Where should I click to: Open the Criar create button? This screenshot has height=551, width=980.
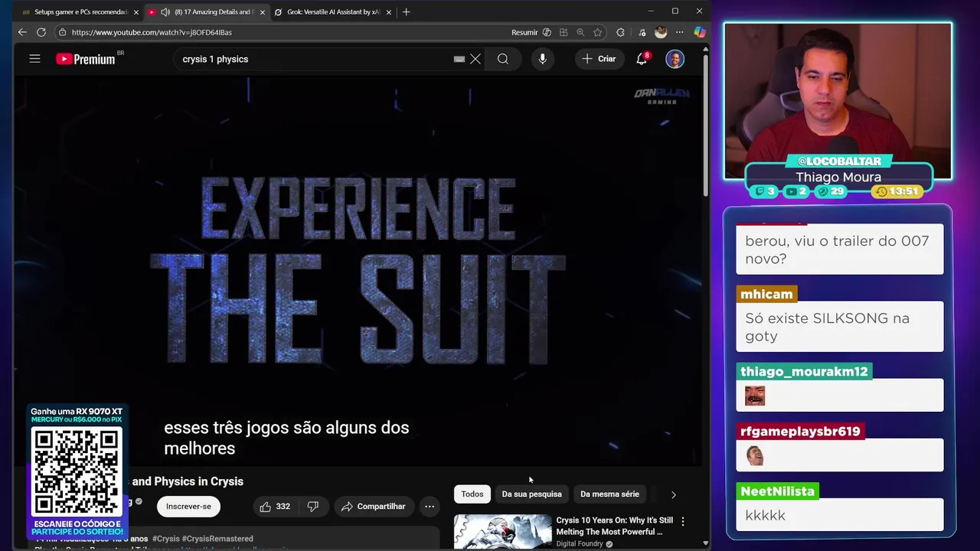599,59
